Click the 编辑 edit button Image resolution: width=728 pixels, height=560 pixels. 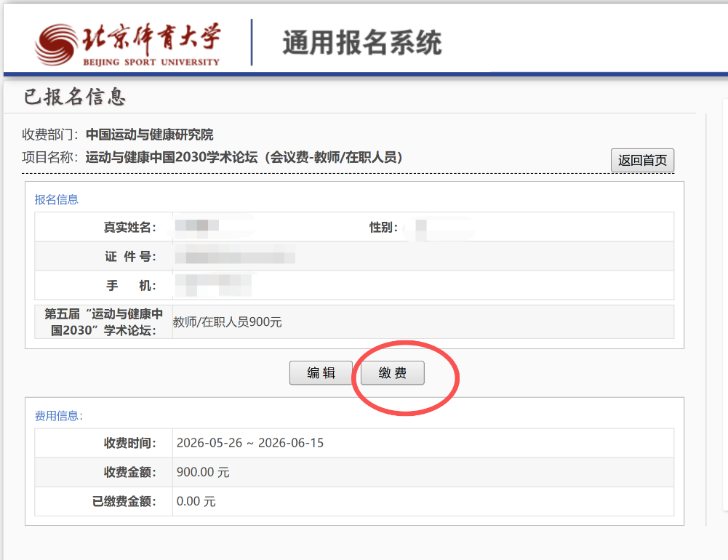[x=321, y=373]
